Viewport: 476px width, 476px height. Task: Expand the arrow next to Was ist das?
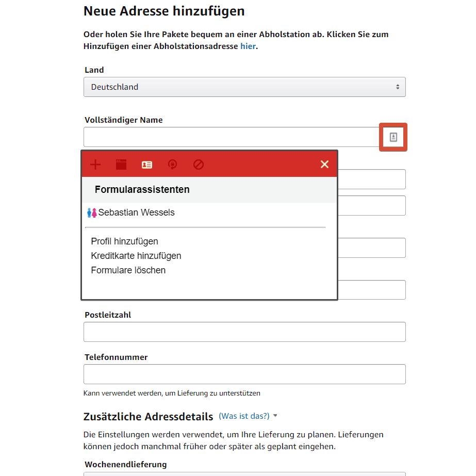275,416
